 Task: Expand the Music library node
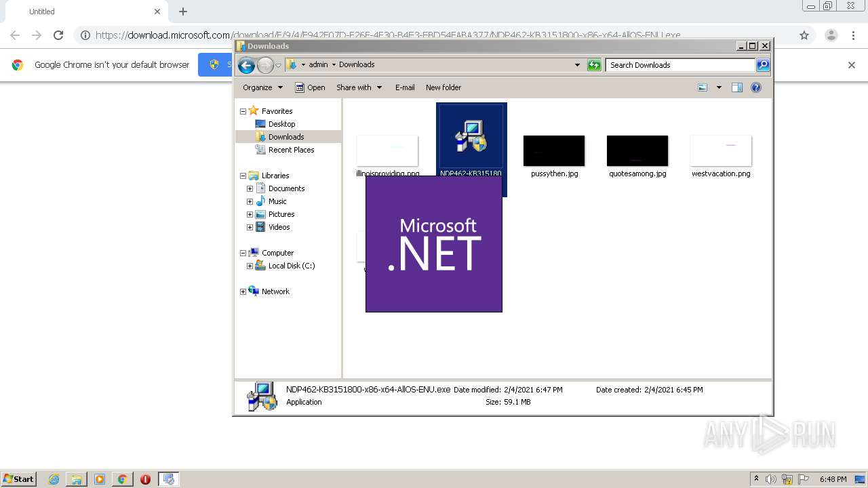coord(250,201)
